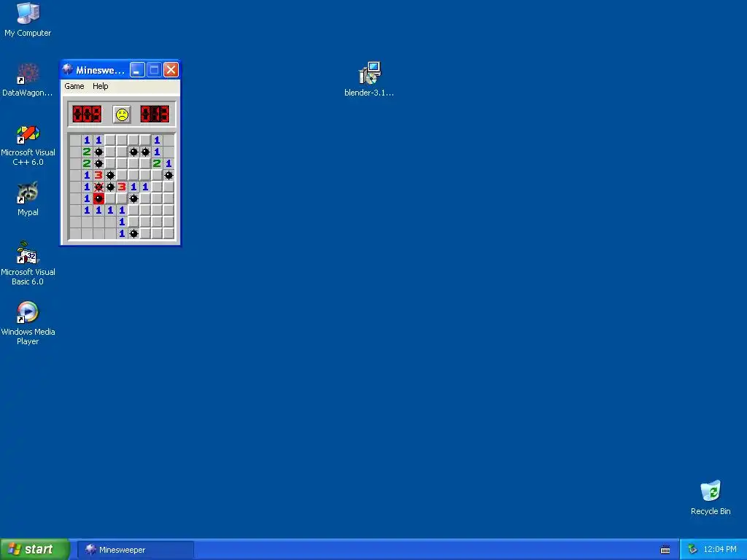This screenshot has width=747, height=560.
Task: Click the mine in the grid's rightmost column
Action: point(169,175)
